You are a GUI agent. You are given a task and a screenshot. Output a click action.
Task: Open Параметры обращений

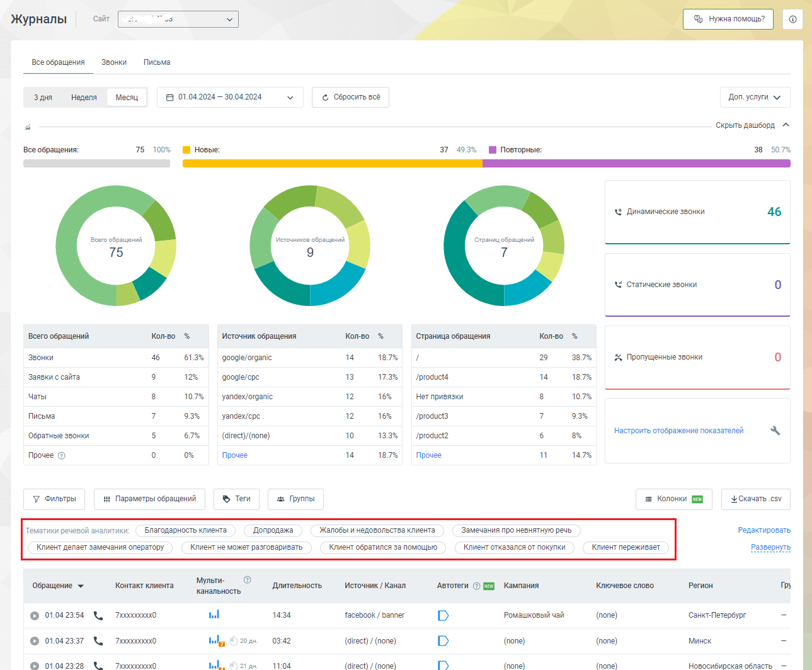pos(149,499)
